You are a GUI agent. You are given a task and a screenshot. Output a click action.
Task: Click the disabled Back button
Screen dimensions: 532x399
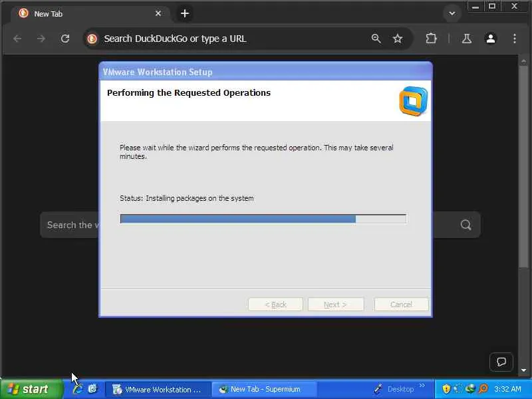(x=275, y=305)
